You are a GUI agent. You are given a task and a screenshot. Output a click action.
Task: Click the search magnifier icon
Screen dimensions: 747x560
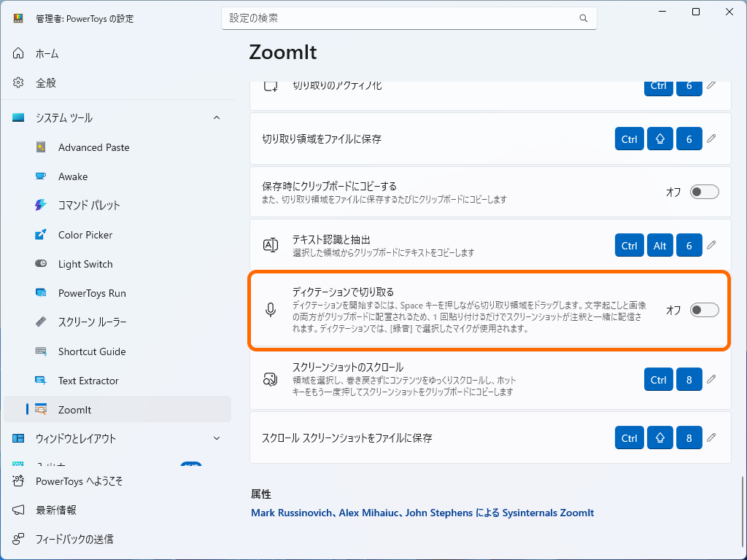tap(583, 18)
